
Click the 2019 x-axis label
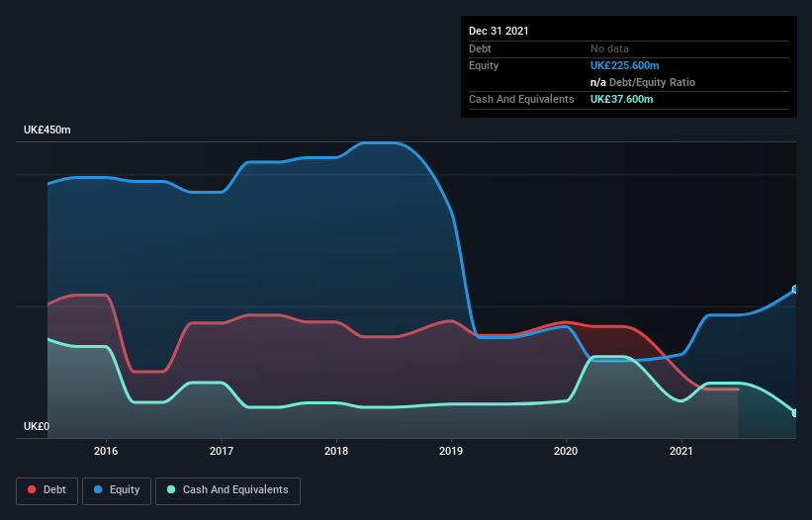coord(451,451)
